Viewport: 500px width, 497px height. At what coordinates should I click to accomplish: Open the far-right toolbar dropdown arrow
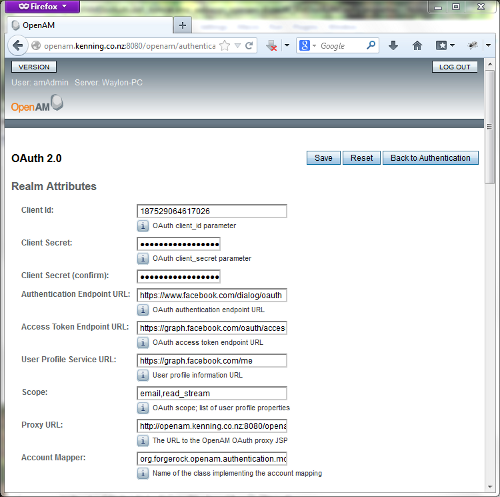pos(488,46)
